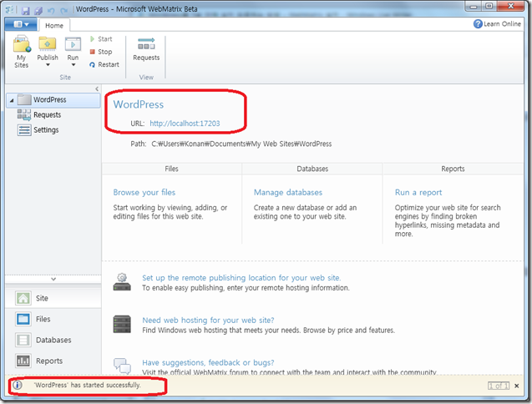Start the site with the Start button
Viewport: 532px width, 404px height.
(x=101, y=39)
